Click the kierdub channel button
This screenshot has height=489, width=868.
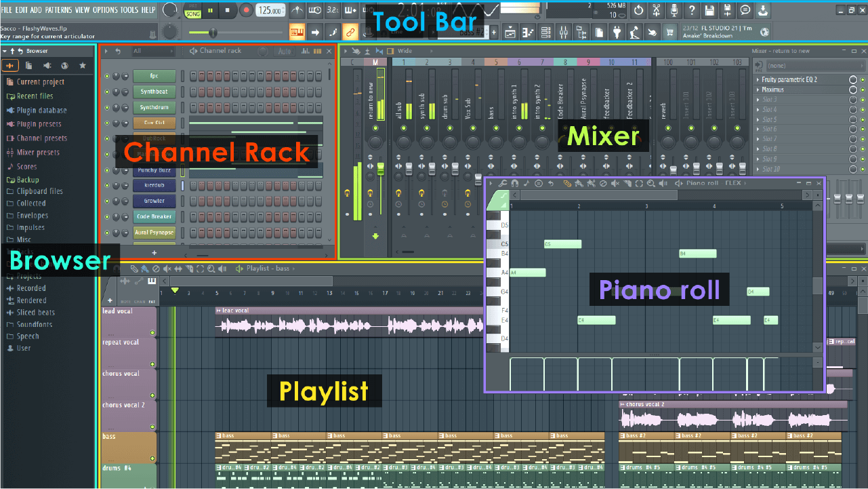click(154, 185)
